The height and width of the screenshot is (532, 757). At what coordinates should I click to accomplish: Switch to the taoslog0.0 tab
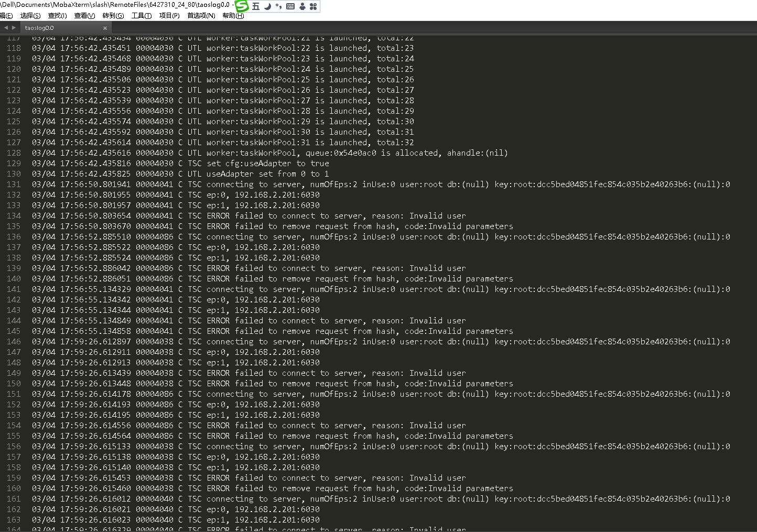[40, 28]
